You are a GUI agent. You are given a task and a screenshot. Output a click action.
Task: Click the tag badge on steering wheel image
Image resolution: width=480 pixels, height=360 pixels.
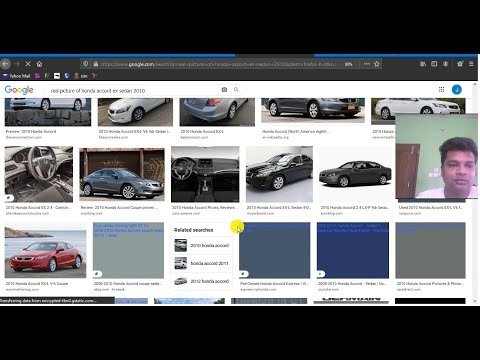click(9, 198)
